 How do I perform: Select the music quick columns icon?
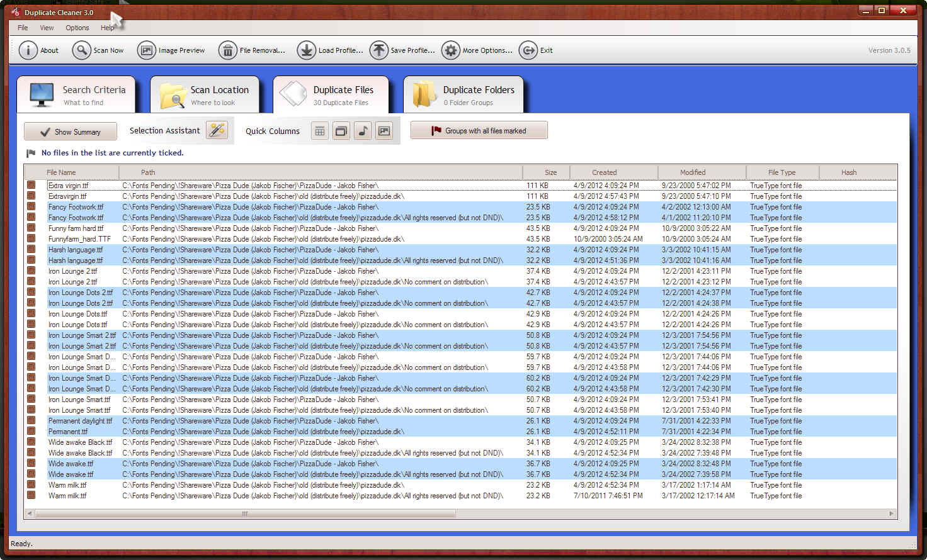point(363,131)
